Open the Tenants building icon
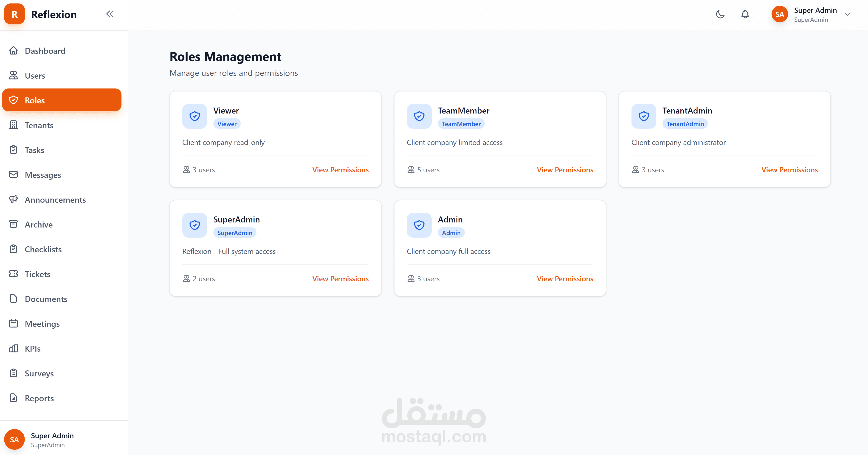The height and width of the screenshot is (455, 868). point(14,125)
